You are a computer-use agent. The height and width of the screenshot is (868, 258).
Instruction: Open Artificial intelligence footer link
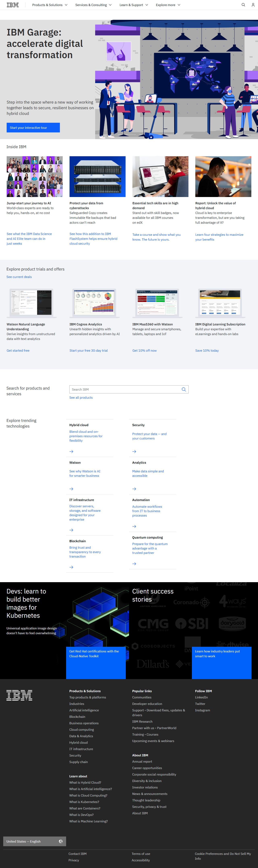(x=84, y=710)
